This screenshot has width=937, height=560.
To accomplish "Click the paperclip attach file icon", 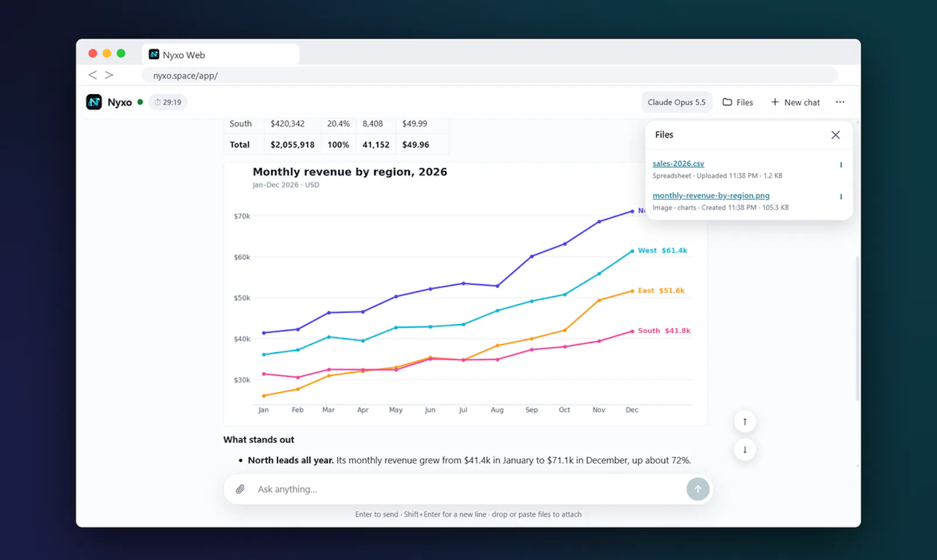I will (240, 489).
